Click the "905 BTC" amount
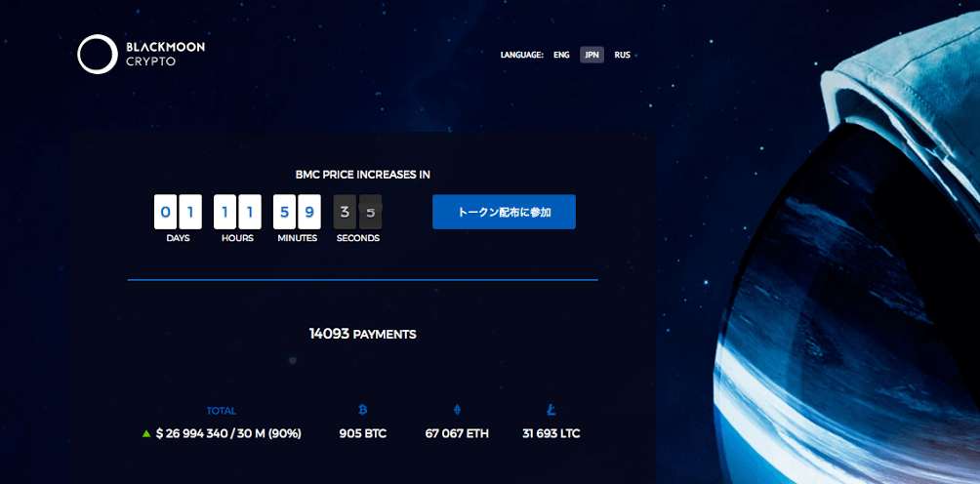 362,433
